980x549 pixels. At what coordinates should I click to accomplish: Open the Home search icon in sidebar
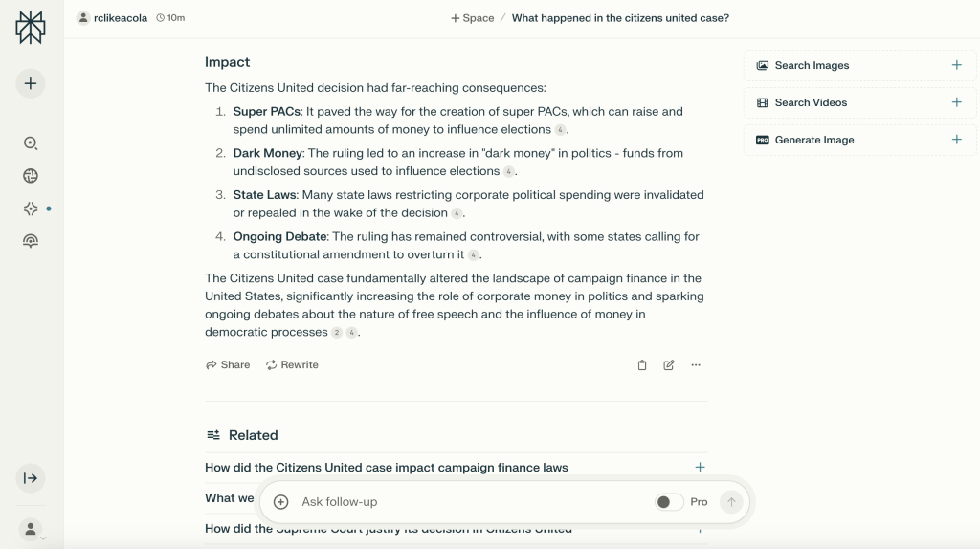pos(31,143)
